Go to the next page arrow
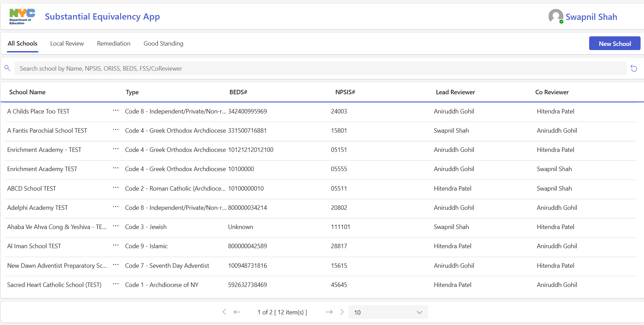Screen dimensions: 644x325 click(329, 312)
